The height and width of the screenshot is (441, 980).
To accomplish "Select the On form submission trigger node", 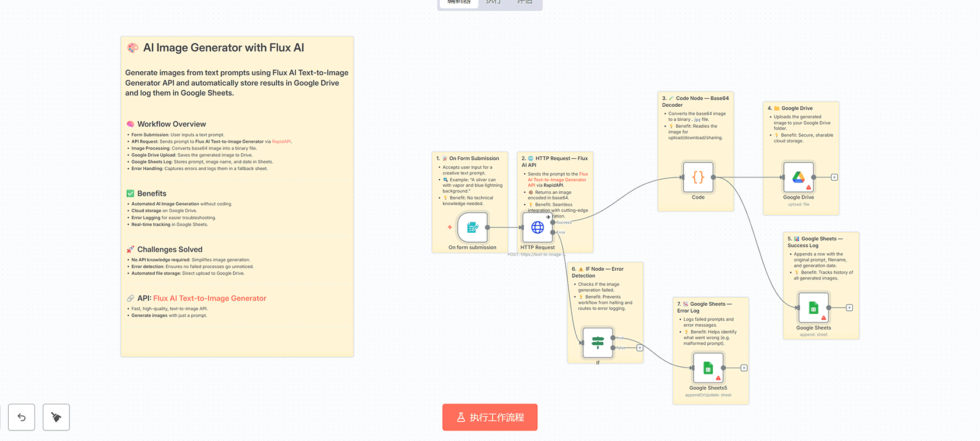I will 473,227.
